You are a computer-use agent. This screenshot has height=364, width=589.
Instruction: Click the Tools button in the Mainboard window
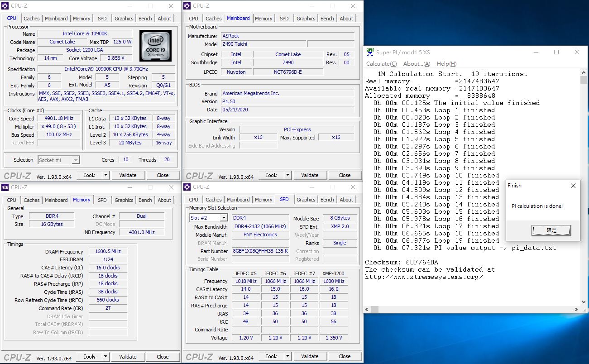pos(271,175)
